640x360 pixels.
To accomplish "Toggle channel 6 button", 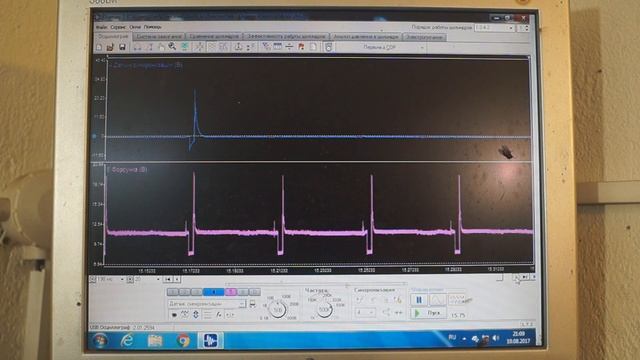I will click(x=243, y=292).
